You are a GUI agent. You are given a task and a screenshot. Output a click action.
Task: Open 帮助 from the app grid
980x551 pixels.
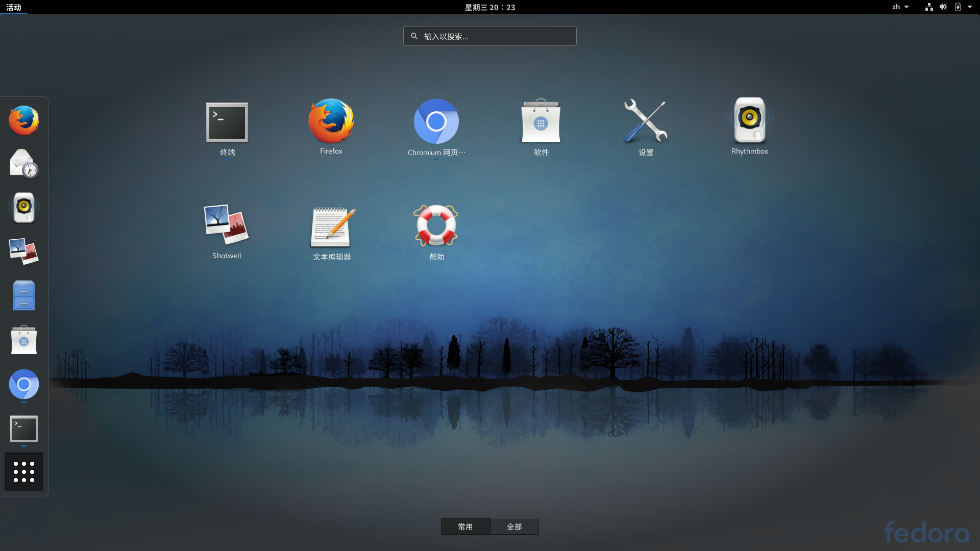[x=436, y=234]
